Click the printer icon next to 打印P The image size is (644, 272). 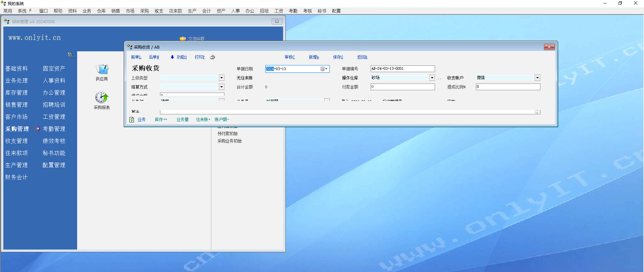212,57
